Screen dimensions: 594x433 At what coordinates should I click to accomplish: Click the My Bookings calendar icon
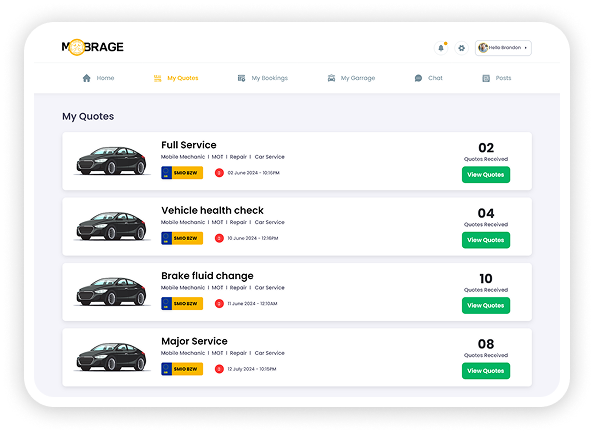(241, 78)
